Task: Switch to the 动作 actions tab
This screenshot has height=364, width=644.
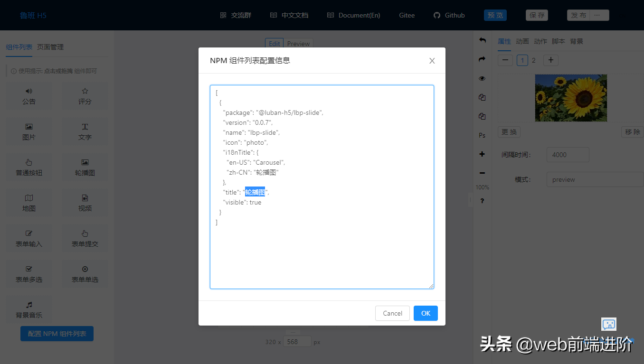Action: coord(540,41)
